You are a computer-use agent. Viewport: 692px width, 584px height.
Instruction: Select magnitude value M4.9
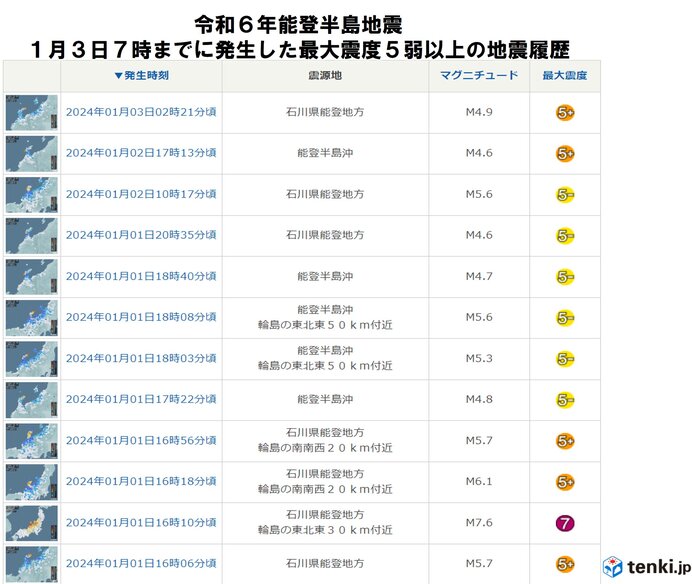tap(479, 112)
